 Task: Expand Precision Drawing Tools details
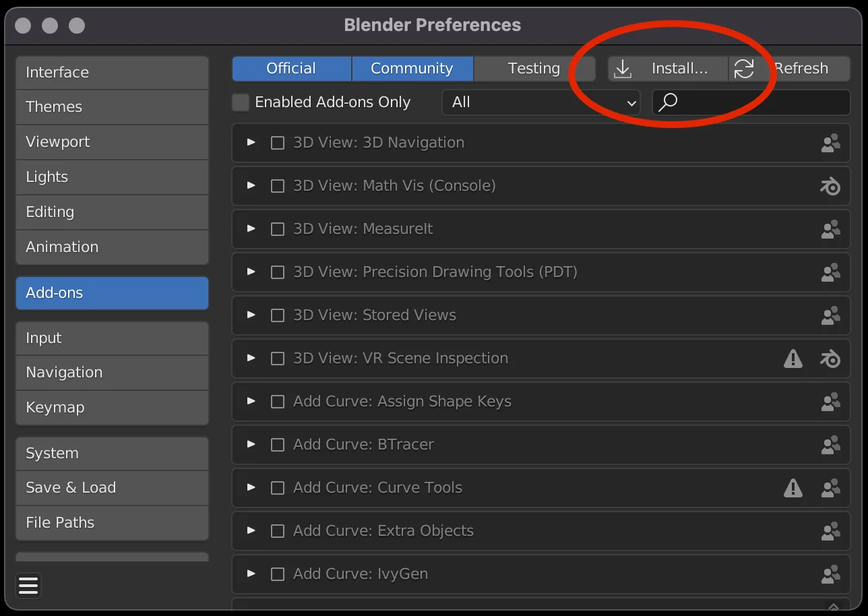251,272
